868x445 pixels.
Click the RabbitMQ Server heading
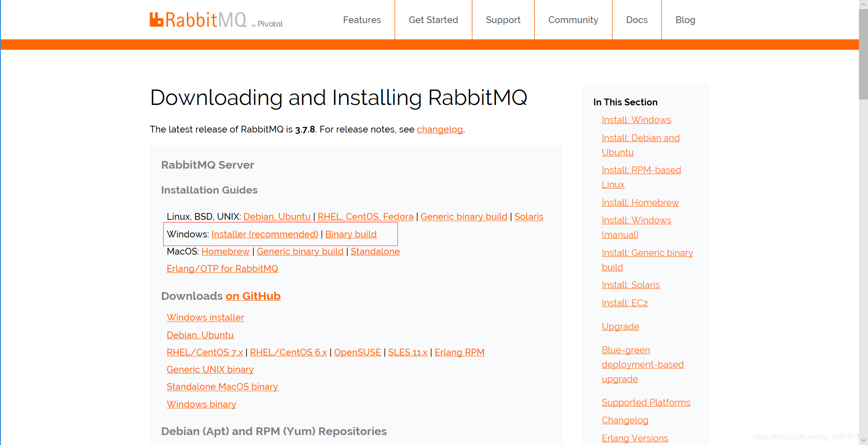[x=208, y=165]
